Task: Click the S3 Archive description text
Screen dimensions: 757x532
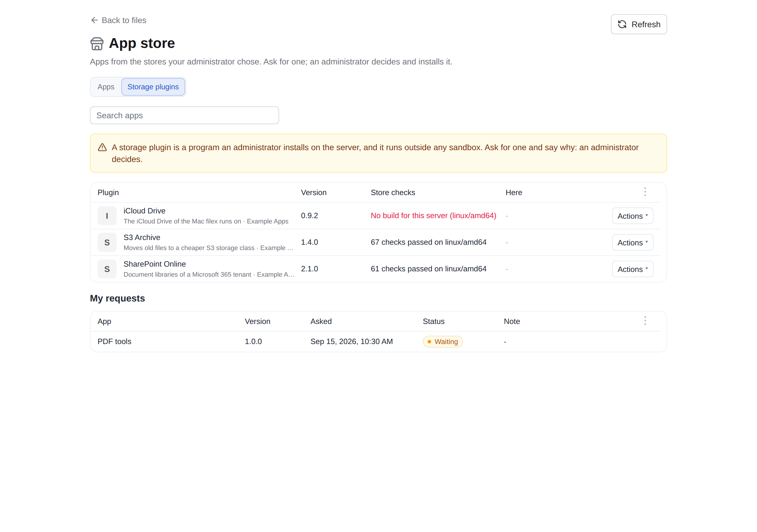Action: click(x=208, y=248)
